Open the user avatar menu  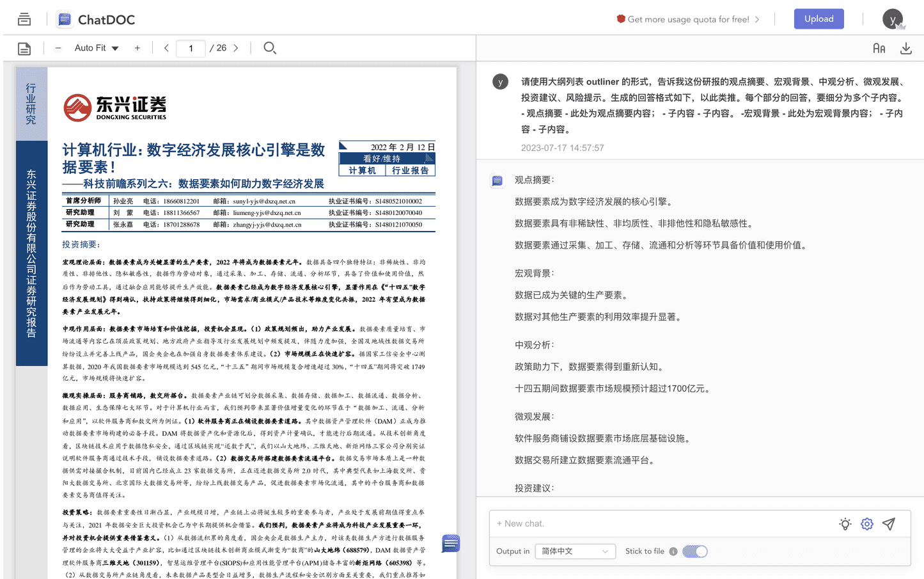click(893, 19)
